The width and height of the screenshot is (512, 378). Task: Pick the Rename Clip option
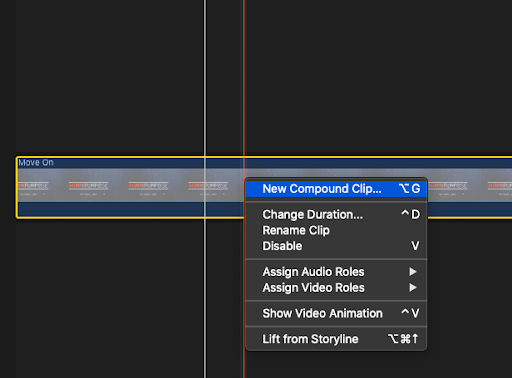[x=336, y=230]
